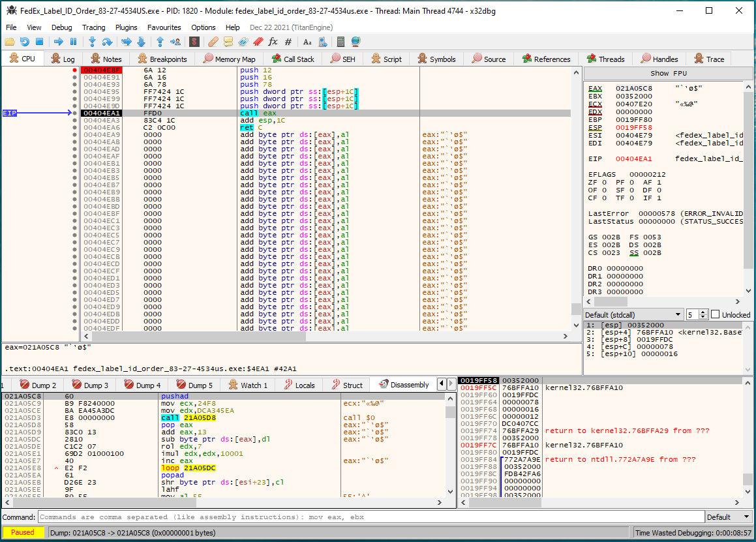Open the Calculator icon

[x=340, y=42]
